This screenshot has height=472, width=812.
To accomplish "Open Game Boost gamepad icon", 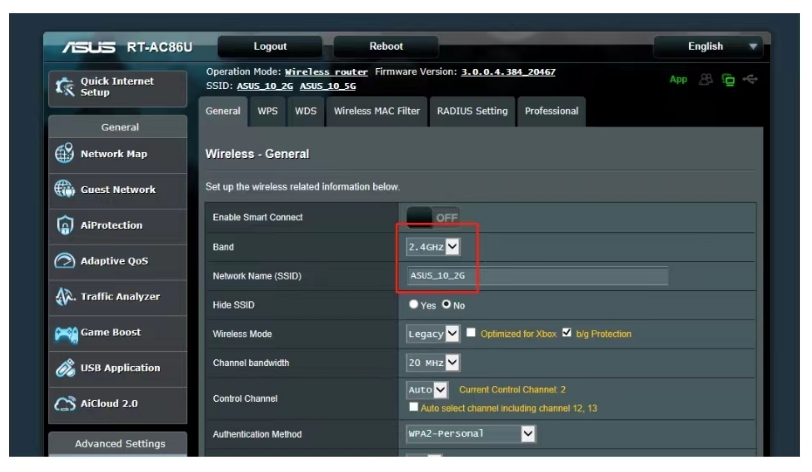I will 62,332.
